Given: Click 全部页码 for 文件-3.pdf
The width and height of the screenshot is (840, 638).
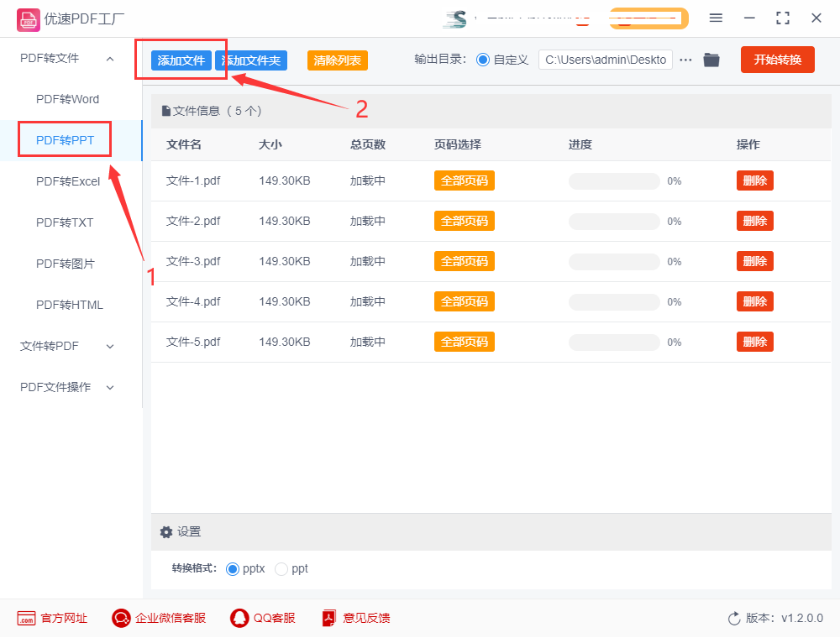Looking at the screenshot, I should [x=465, y=261].
